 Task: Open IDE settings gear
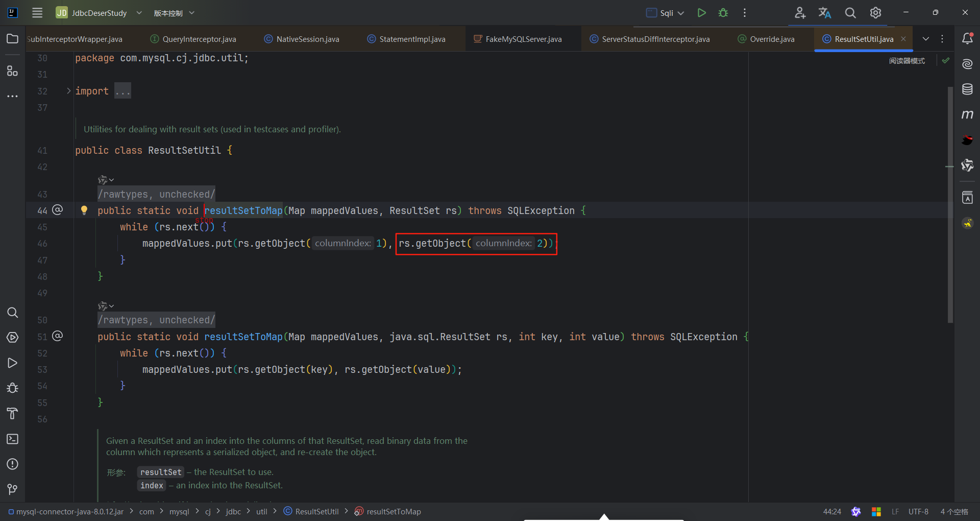pos(875,13)
